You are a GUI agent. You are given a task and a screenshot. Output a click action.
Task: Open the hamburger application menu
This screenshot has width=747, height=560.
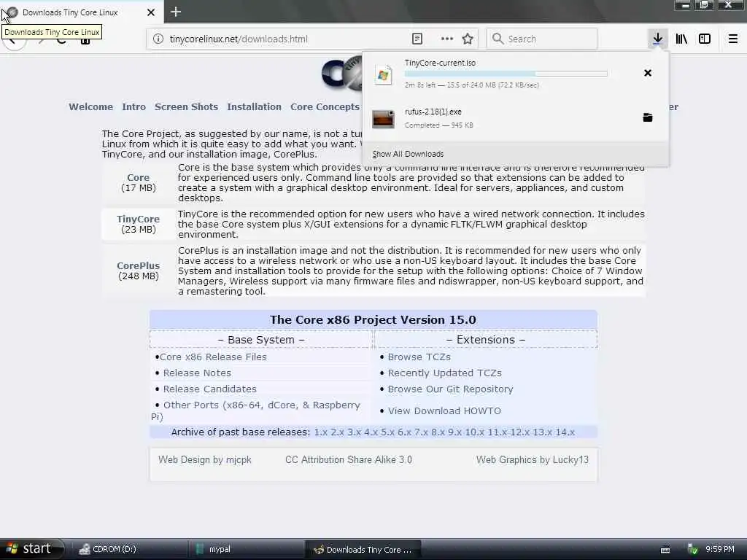[x=733, y=39]
